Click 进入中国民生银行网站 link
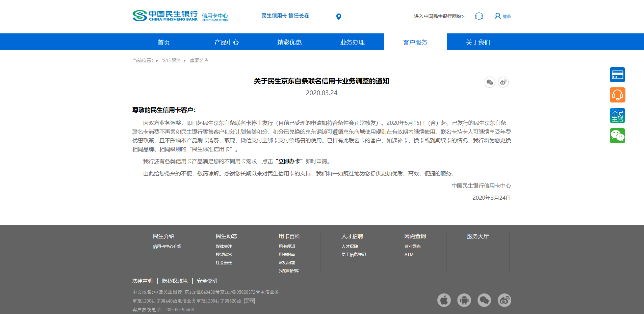The image size is (644, 314). tap(439, 16)
